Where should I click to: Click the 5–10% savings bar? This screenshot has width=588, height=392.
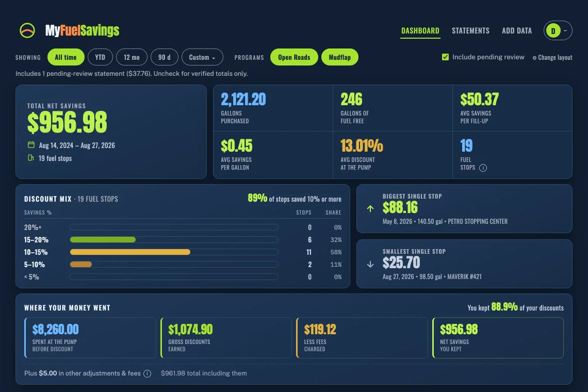tap(81, 265)
